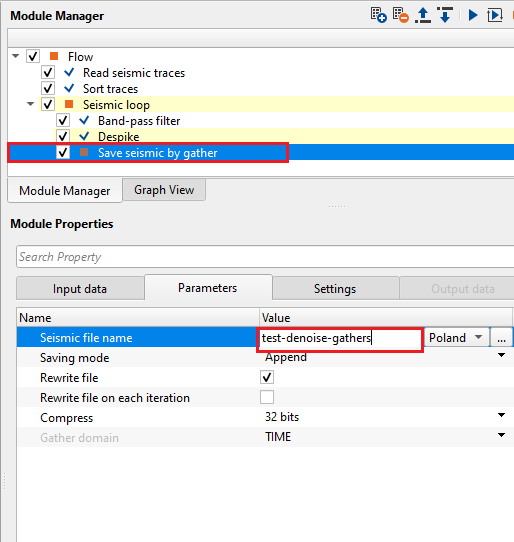Enable Rewrite file on each iteration
Screen dimensions: 514x542
coord(267,397)
